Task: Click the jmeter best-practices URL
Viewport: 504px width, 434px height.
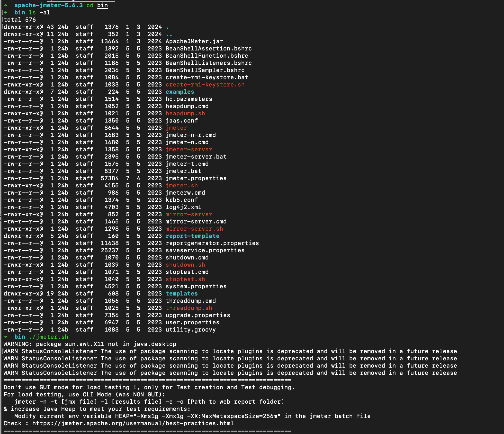Action: click(133, 423)
